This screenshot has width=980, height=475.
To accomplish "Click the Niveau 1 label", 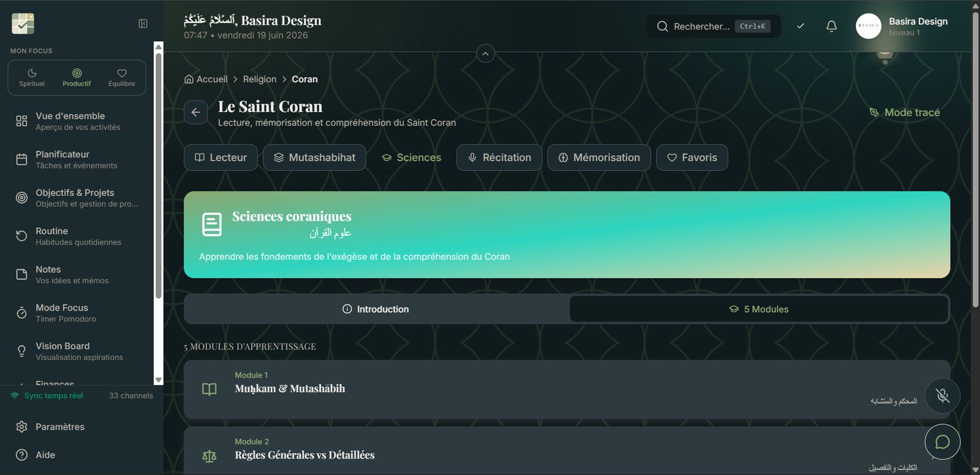I will [904, 32].
